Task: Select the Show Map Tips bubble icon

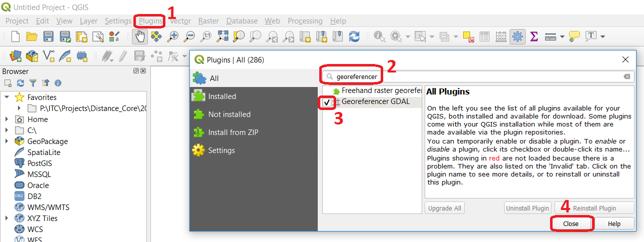Action: pyautogui.click(x=575, y=36)
